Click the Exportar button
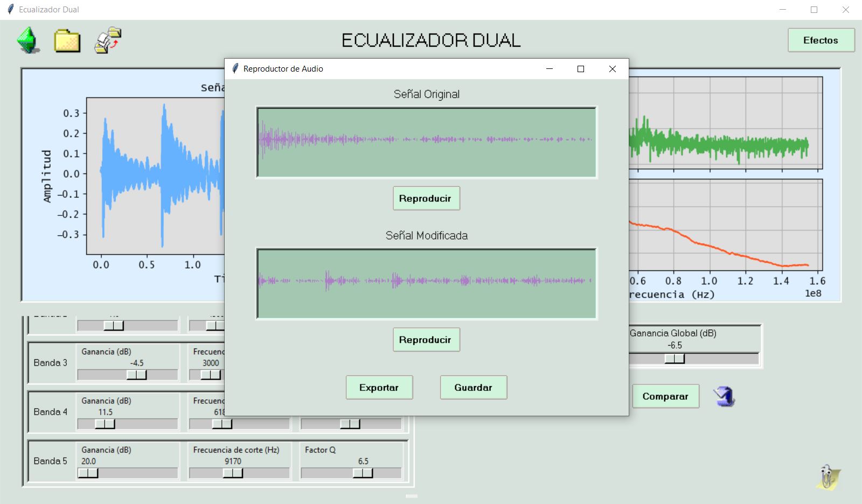The width and height of the screenshot is (862, 504). (x=379, y=388)
